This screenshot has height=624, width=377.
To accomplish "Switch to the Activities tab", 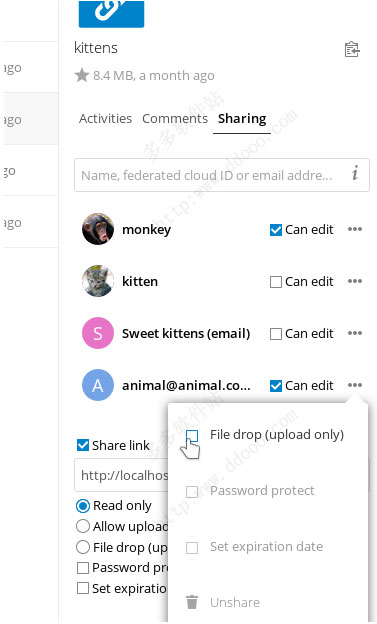I will pos(105,118).
